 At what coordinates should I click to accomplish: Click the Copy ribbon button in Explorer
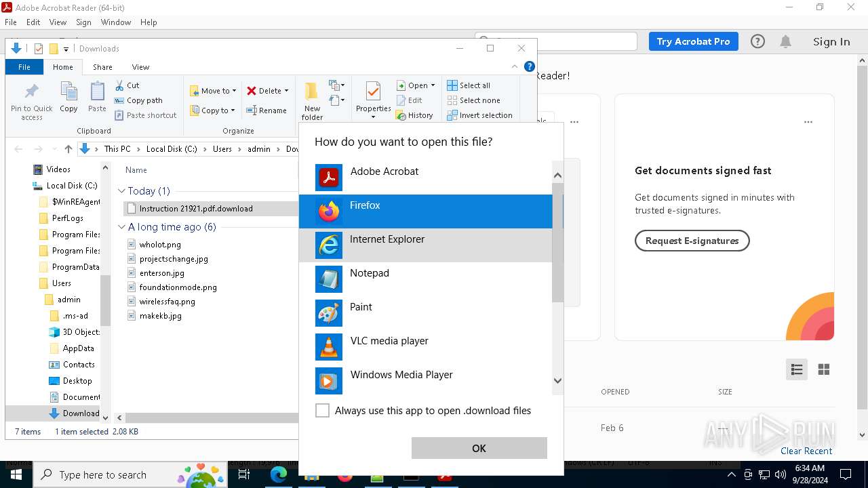68,97
